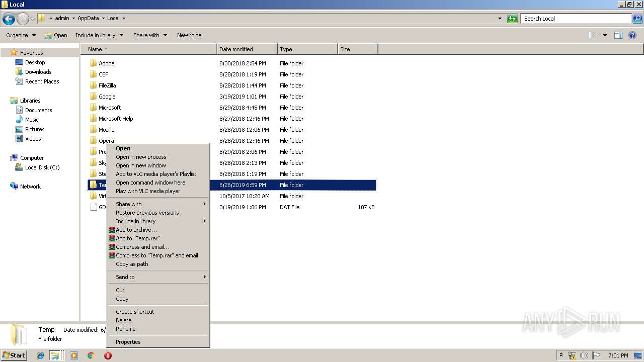Choose Copy as path

158,264
